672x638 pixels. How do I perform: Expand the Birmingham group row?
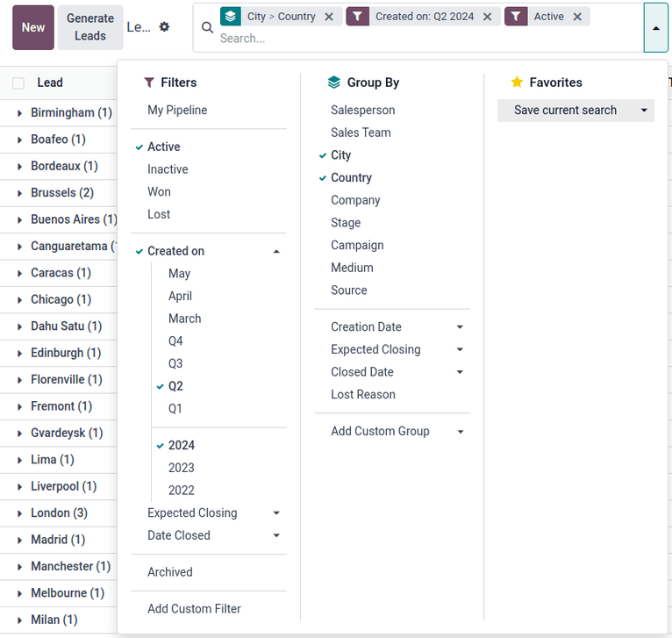[20, 113]
